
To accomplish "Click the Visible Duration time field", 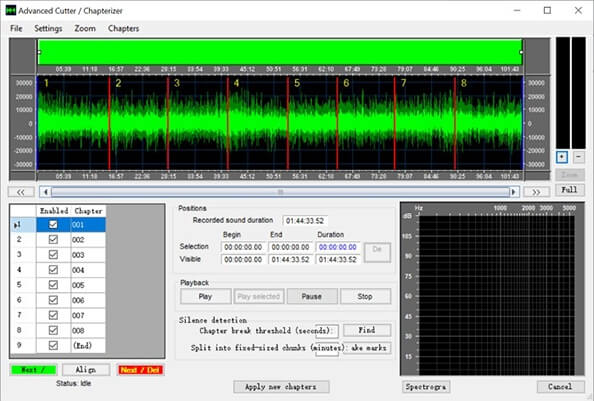I will click(x=338, y=259).
